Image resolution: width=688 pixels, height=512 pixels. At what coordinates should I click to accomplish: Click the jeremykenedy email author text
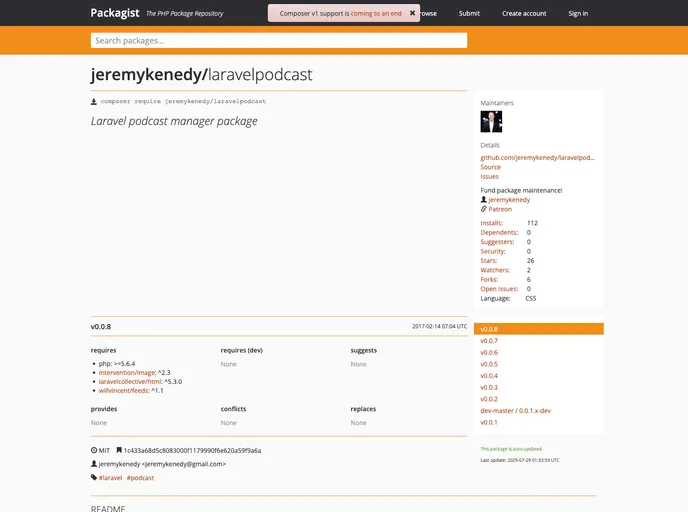tap(162, 464)
